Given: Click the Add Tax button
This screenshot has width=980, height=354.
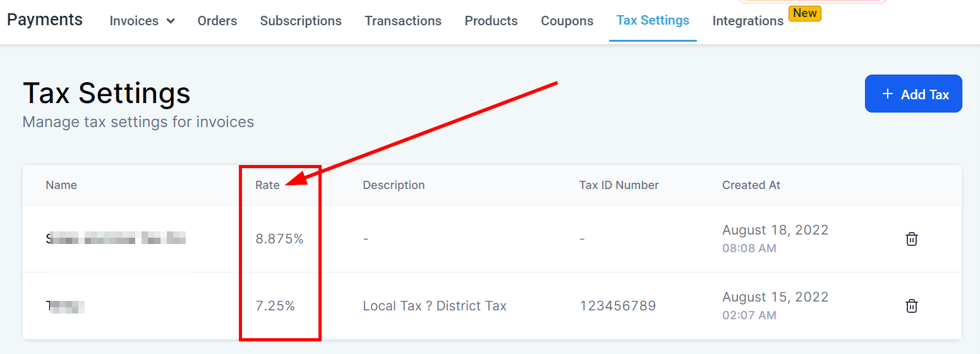Looking at the screenshot, I should point(913,94).
